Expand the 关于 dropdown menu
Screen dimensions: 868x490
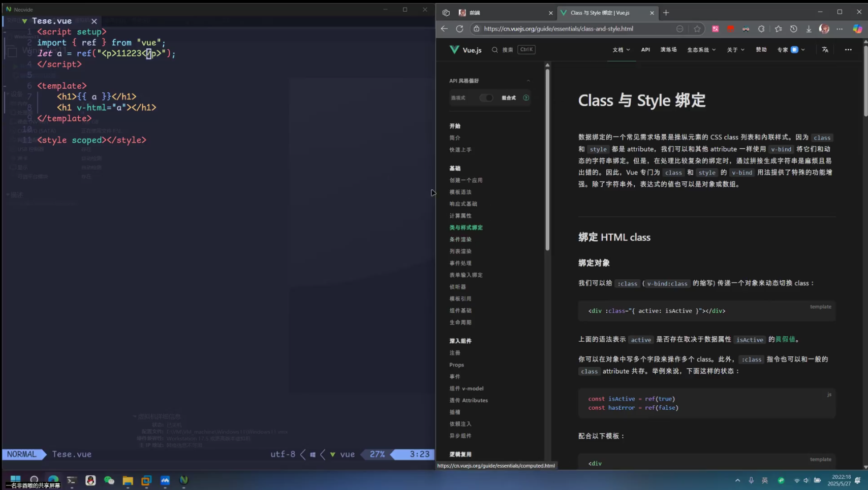point(735,50)
